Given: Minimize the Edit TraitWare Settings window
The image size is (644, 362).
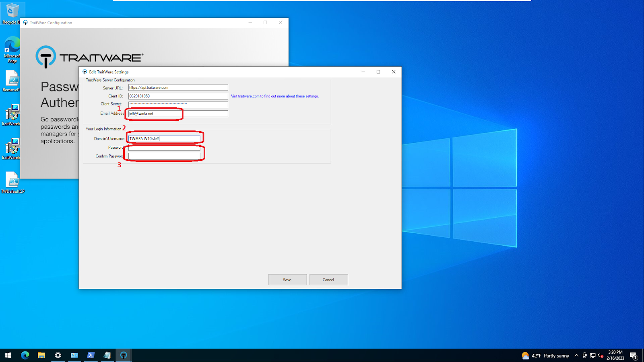Looking at the screenshot, I should [363, 72].
